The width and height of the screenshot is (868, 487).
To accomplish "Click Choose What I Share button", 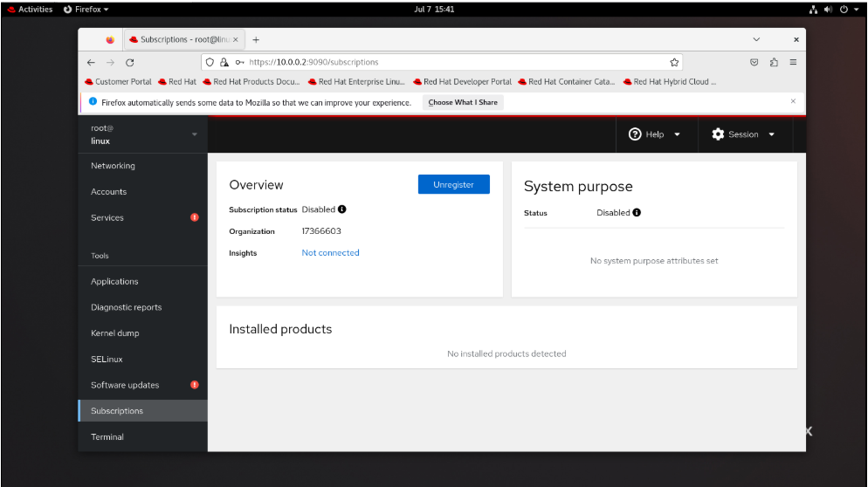I will tap(463, 102).
